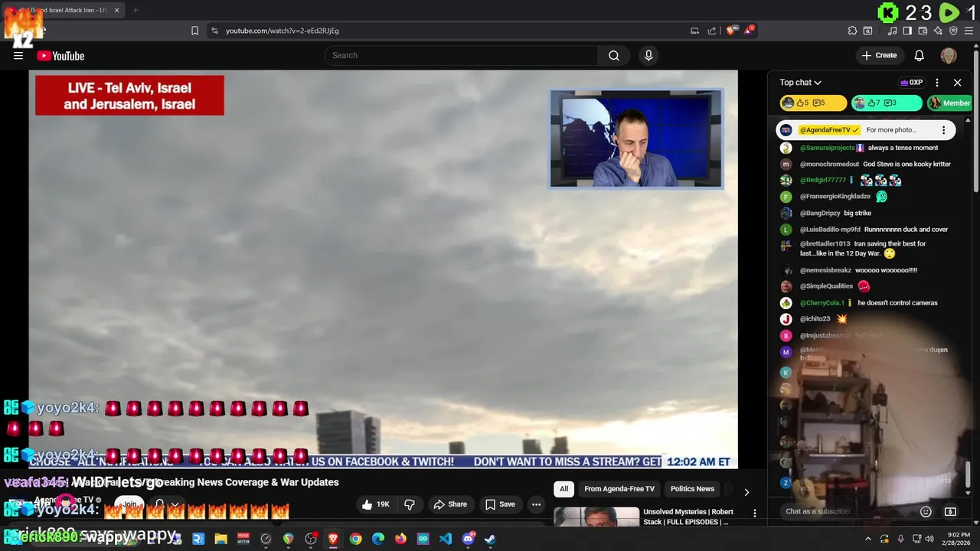View site information icon in address bar
Image resolution: width=980 pixels, height=551 pixels.
214,31
